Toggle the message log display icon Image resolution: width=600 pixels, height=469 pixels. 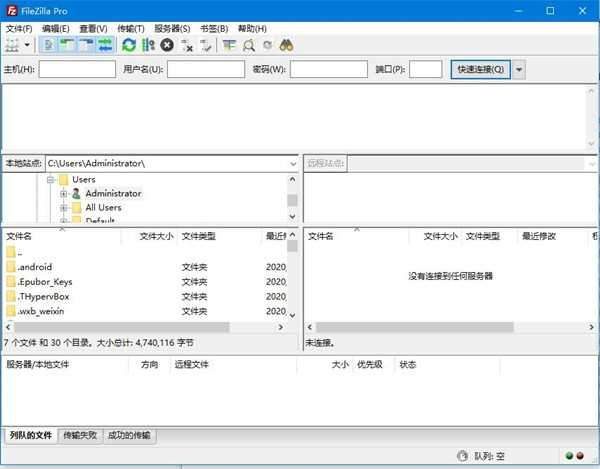pos(49,45)
